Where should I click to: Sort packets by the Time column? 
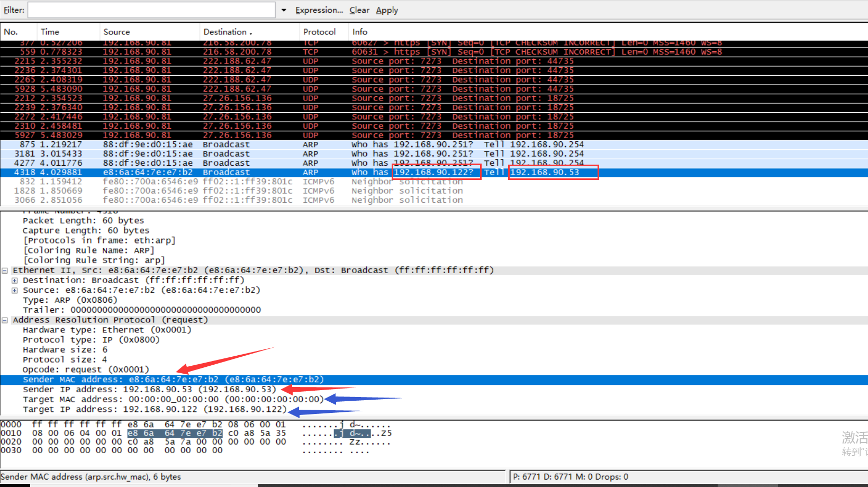tap(68, 32)
